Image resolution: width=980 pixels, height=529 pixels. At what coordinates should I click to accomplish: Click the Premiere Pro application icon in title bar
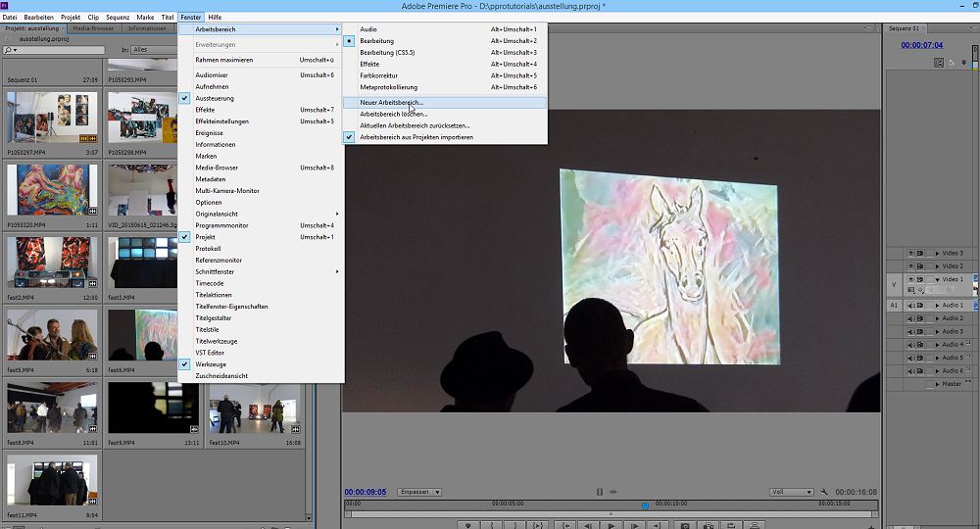(4, 5)
